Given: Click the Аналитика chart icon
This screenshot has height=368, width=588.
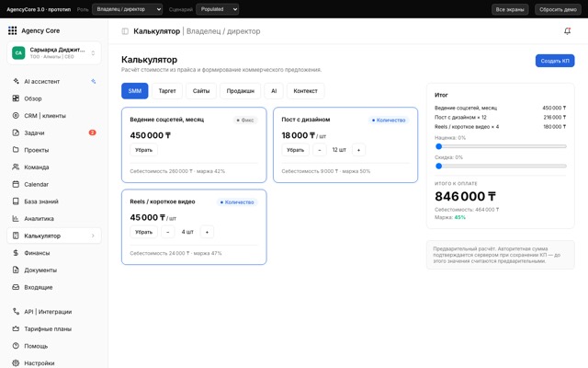Looking at the screenshot, I should click(16, 218).
